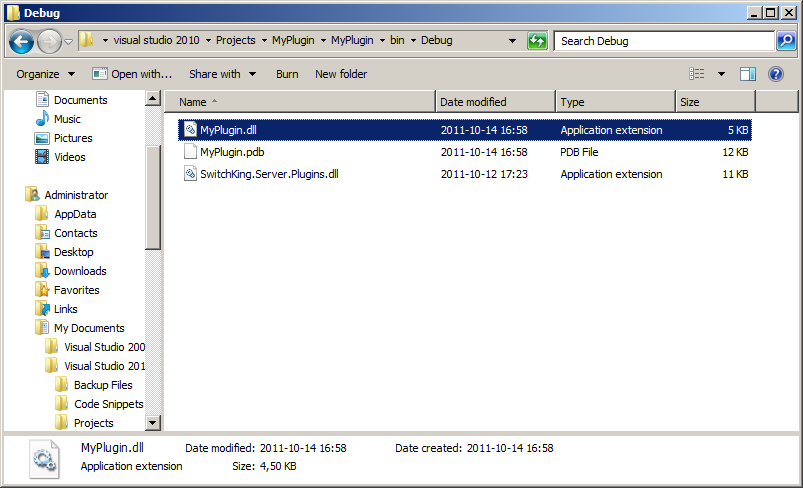Image resolution: width=803 pixels, height=488 pixels.
Task: Go back using the Back arrow
Action: [x=21, y=41]
